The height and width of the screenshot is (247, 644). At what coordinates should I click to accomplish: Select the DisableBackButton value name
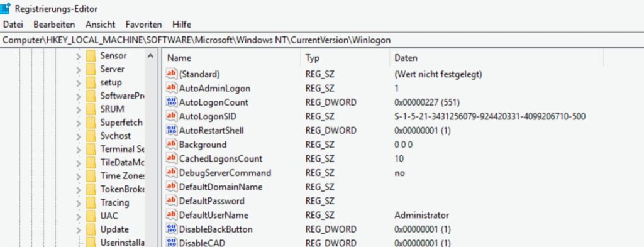coord(216,229)
